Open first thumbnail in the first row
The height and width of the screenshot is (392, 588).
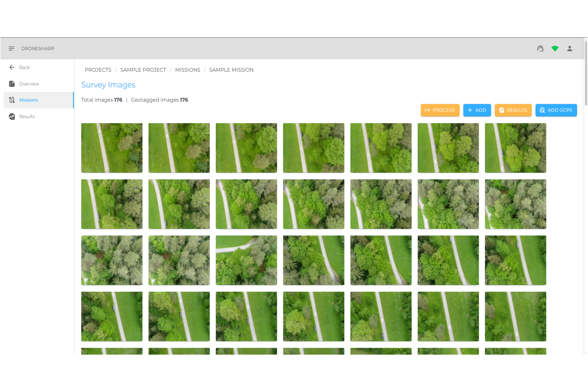pos(112,148)
